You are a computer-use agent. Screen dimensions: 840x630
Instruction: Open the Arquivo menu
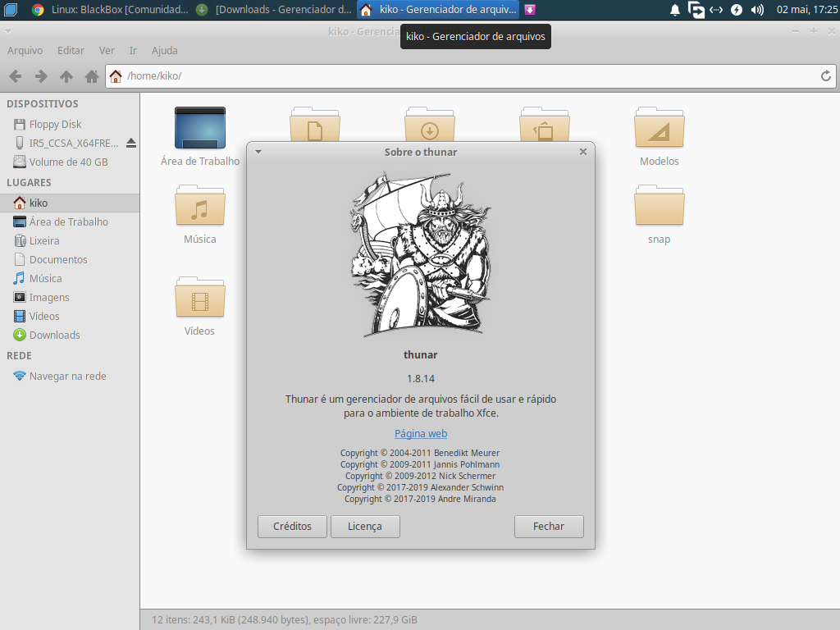[25, 50]
